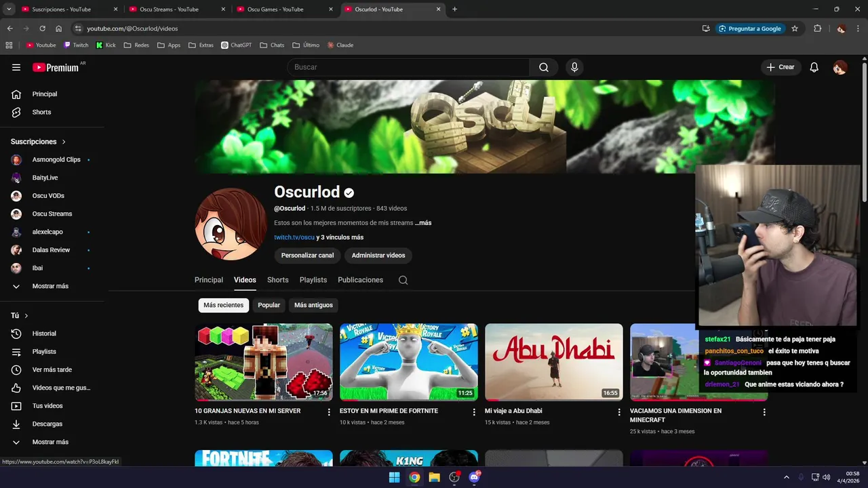The image size is (868, 488).
Task: Sort videos by Más recientes
Action: 224,305
